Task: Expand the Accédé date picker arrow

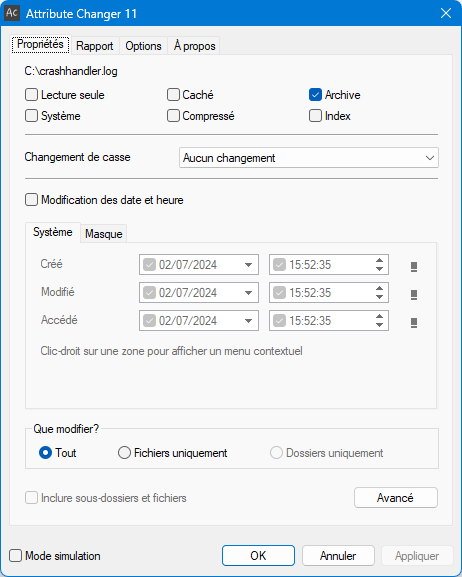Action: (248, 321)
